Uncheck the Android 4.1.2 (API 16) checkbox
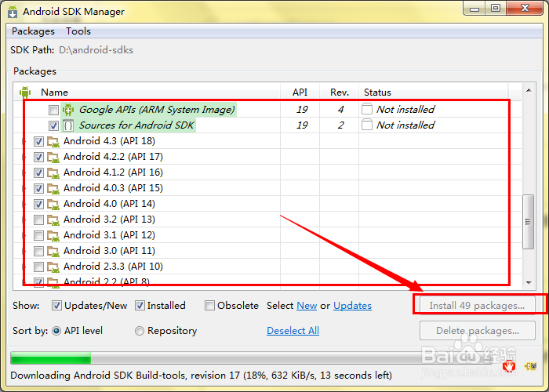 [x=38, y=173]
